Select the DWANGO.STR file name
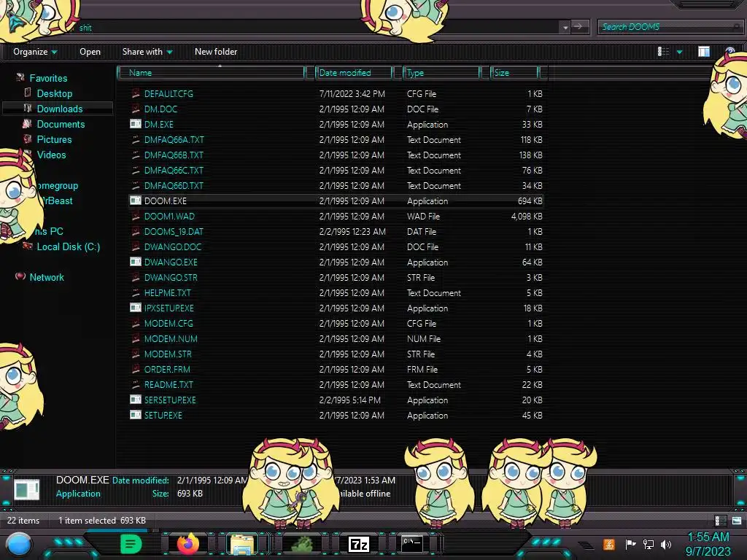The width and height of the screenshot is (747, 560). (x=171, y=277)
